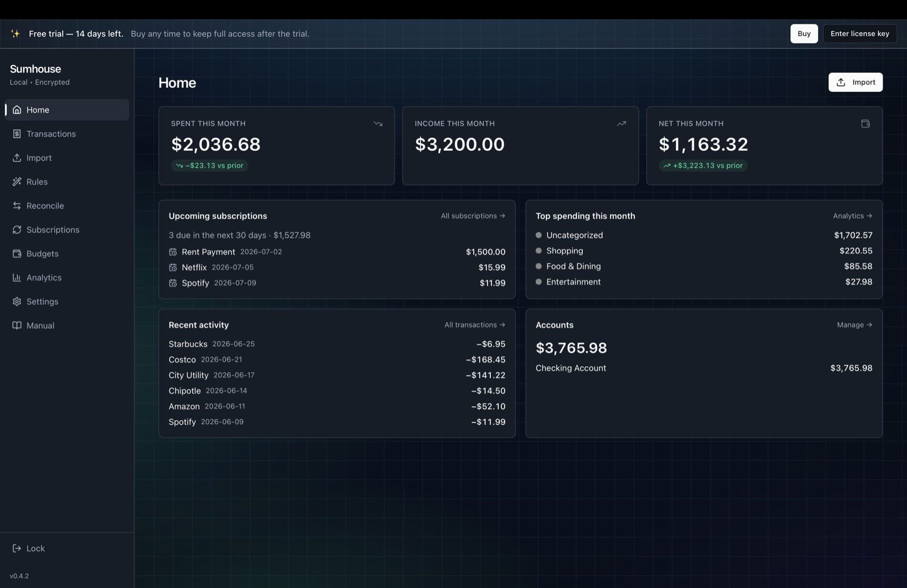Select Analytics in the sidebar
Image resolution: width=907 pixels, height=588 pixels.
tap(67, 278)
